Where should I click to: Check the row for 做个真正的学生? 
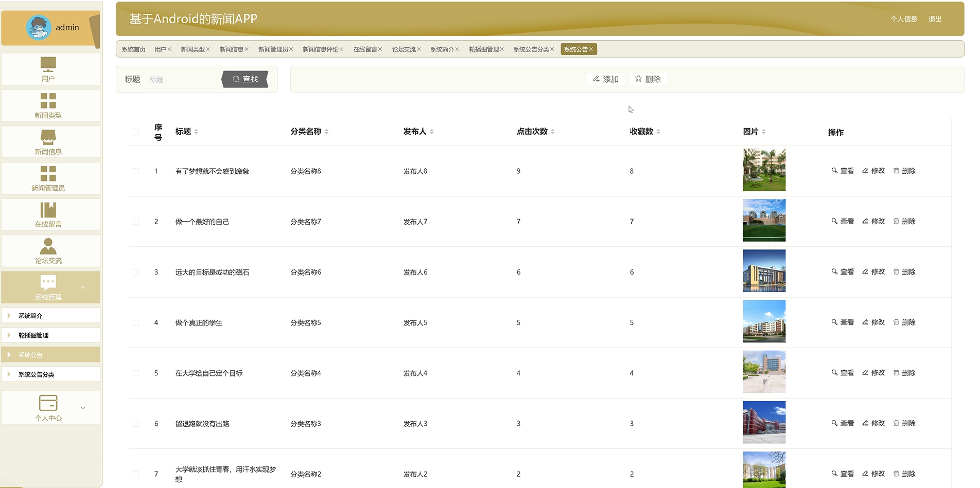[136, 323]
